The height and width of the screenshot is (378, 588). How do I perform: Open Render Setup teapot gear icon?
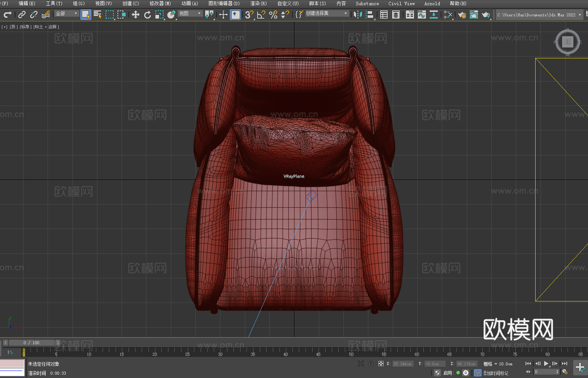pyautogui.click(x=462, y=14)
